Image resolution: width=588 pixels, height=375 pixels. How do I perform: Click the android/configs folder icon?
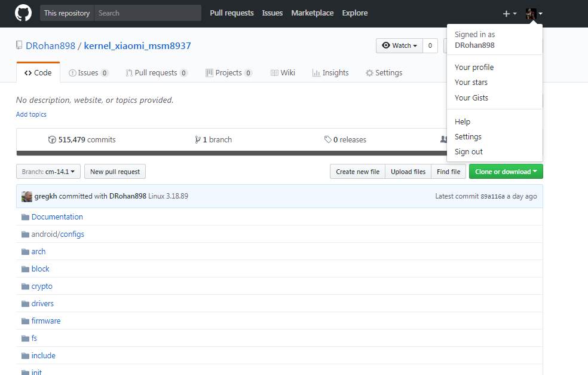25,234
